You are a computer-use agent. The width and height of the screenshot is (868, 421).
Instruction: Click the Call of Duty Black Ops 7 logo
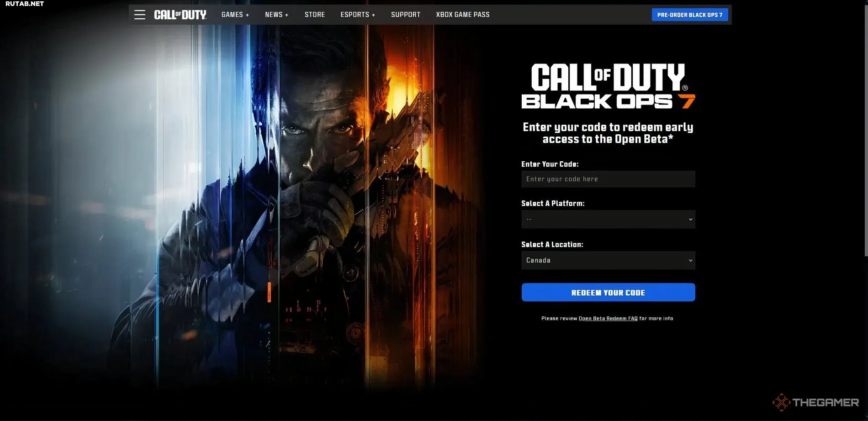[608, 86]
